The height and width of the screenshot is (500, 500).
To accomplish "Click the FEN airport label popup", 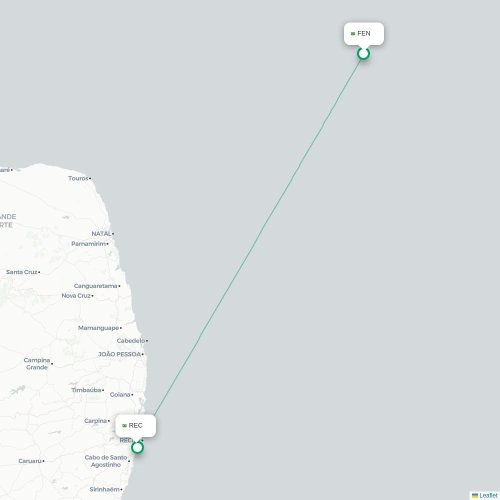I will [x=364, y=33].
